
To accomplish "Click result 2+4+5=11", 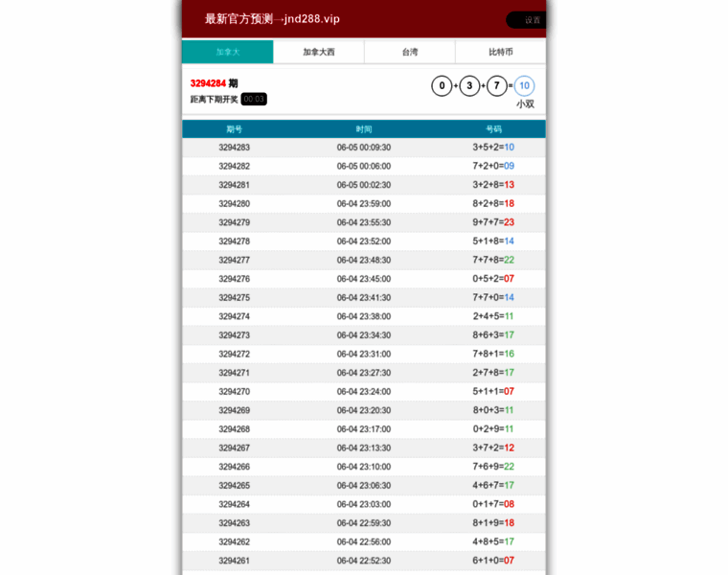I will [493, 316].
